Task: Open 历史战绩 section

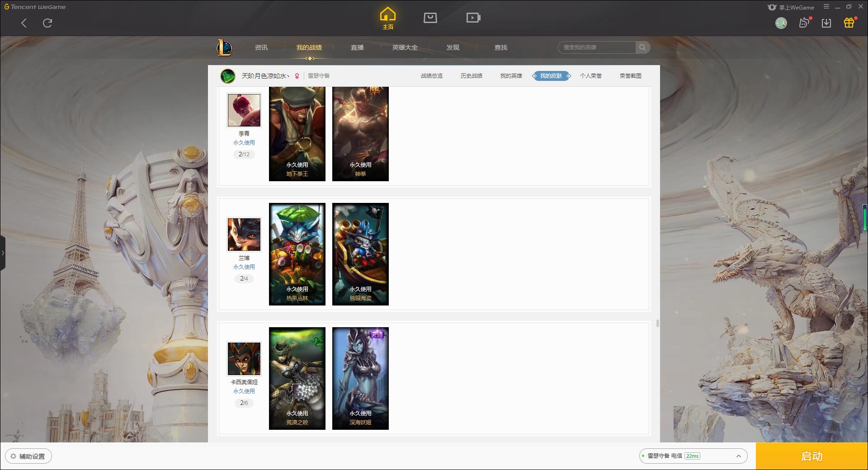Action: 472,76
